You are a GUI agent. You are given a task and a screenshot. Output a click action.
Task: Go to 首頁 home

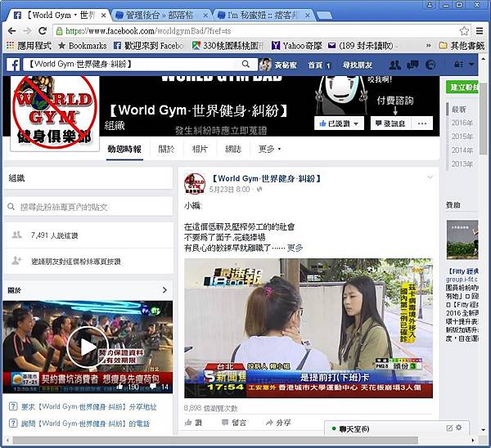315,65
